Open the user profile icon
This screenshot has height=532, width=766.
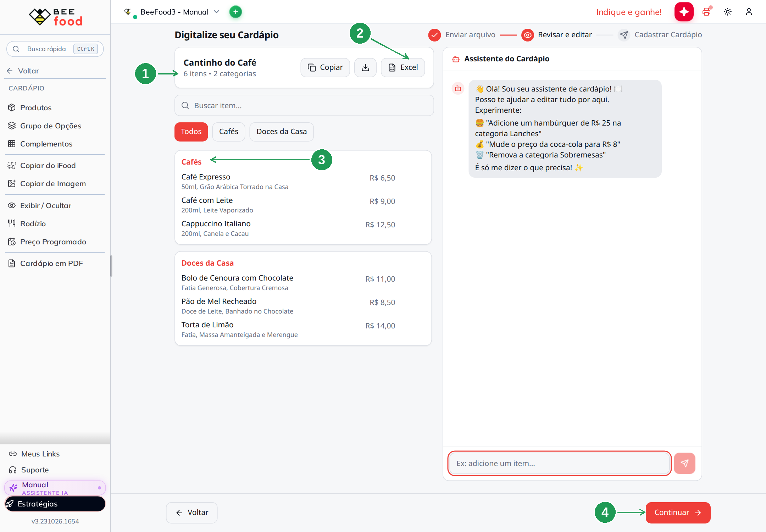point(749,12)
